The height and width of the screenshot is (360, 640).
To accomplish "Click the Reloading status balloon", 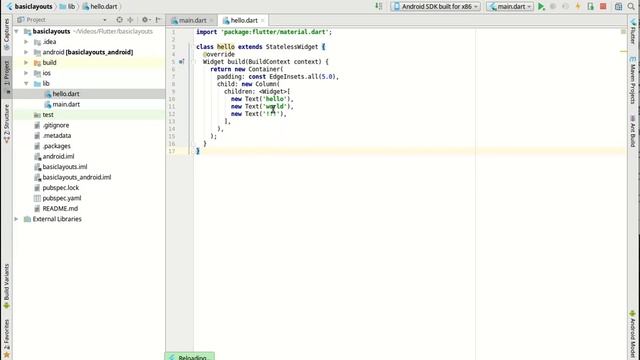I will click(190, 356).
